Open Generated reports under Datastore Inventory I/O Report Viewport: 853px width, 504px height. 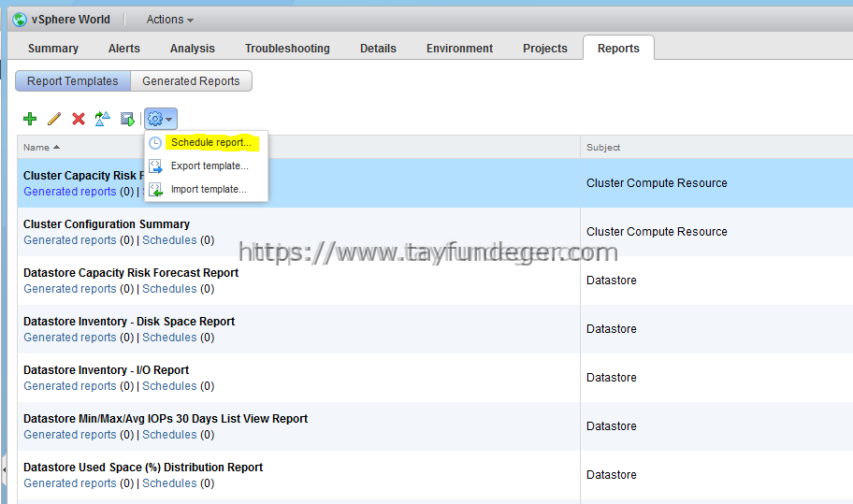tap(69, 386)
